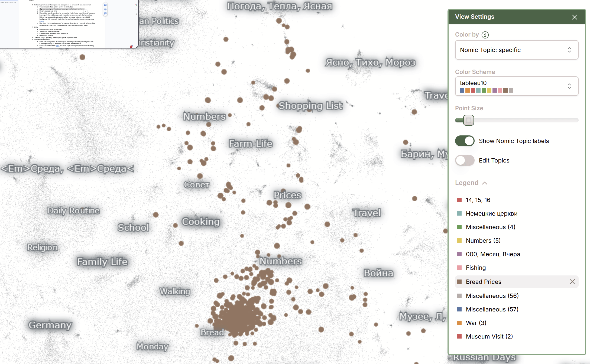Click the Color by info icon
The height and width of the screenshot is (364, 590).
pyautogui.click(x=485, y=35)
